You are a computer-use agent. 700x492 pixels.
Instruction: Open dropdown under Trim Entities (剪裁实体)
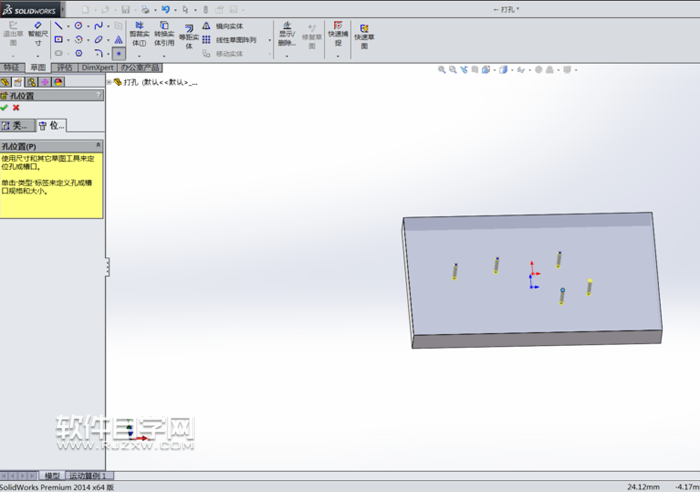[139, 56]
